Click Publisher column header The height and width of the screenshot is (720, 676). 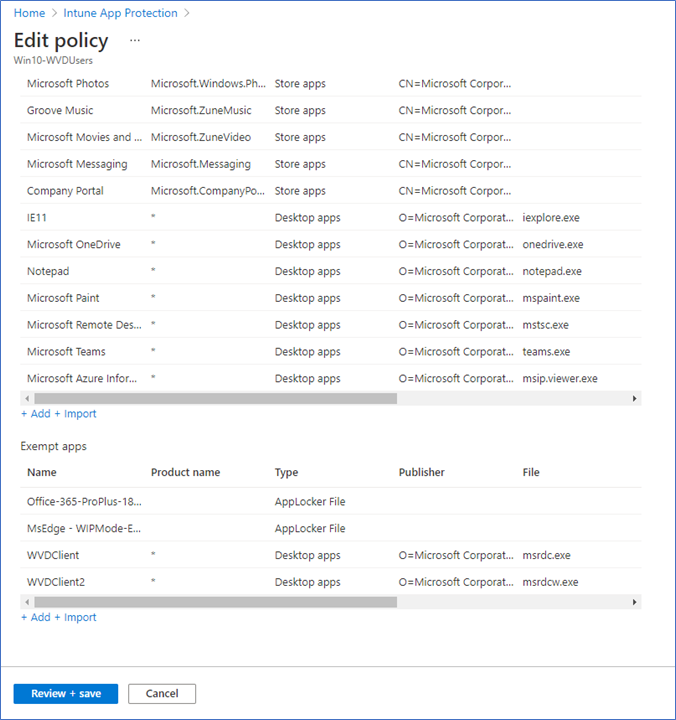click(x=422, y=472)
